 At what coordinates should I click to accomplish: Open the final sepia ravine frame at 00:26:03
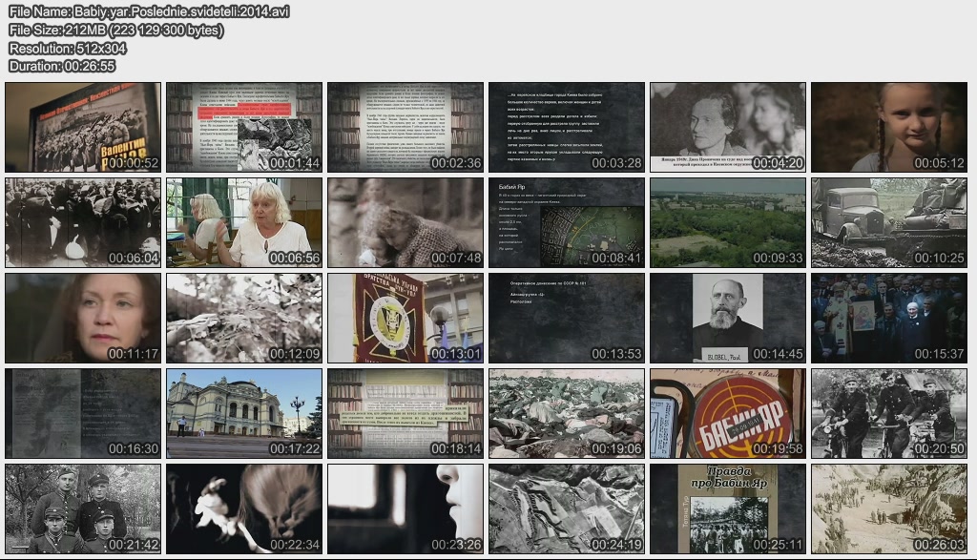click(x=889, y=509)
